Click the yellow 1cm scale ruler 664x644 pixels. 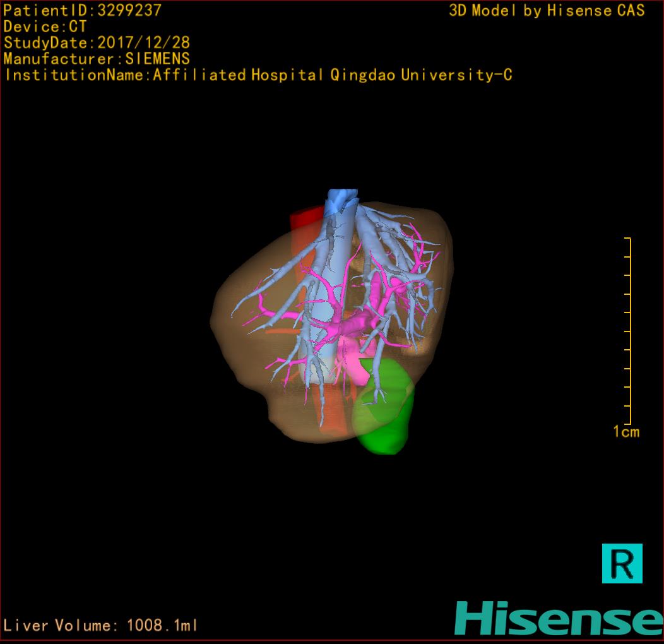[x=628, y=331]
